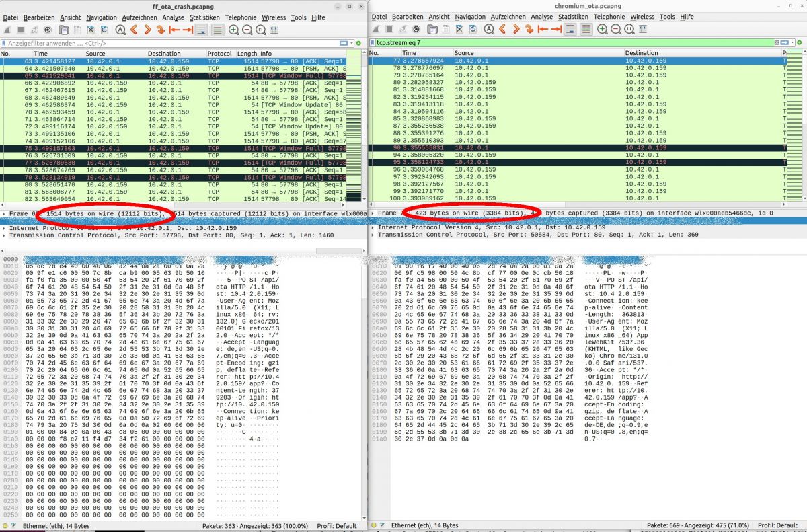Clear the tcp.stream eq 7 filter

pos(777,42)
